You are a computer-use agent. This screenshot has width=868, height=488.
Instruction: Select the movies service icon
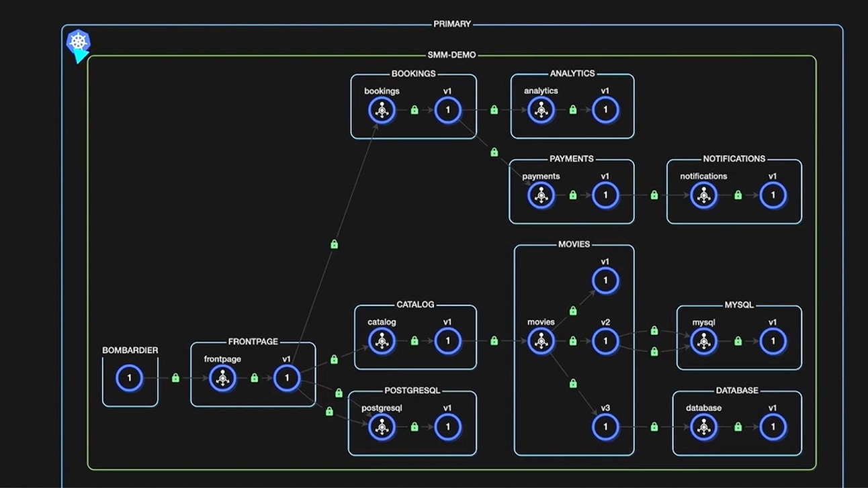tap(541, 340)
